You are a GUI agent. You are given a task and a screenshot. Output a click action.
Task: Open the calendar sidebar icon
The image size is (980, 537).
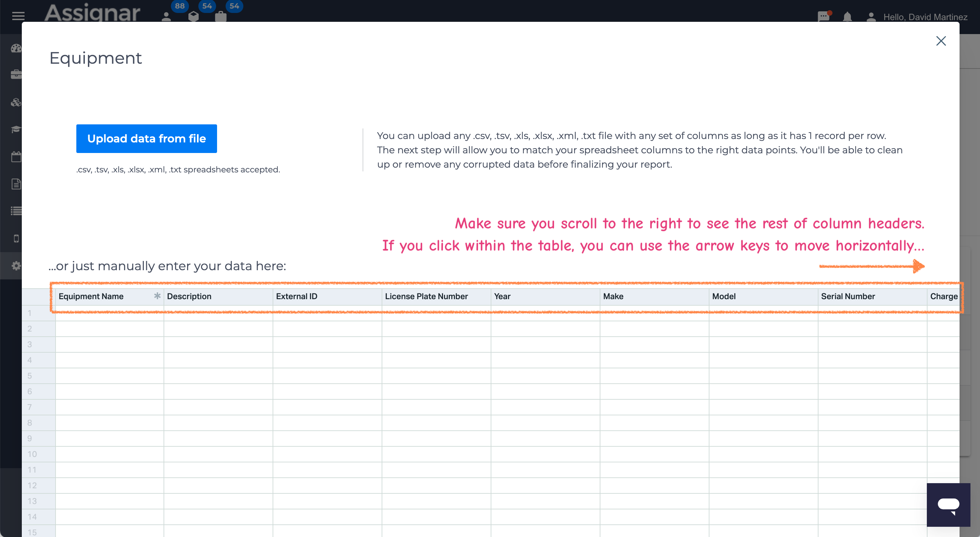(x=16, y=157)
